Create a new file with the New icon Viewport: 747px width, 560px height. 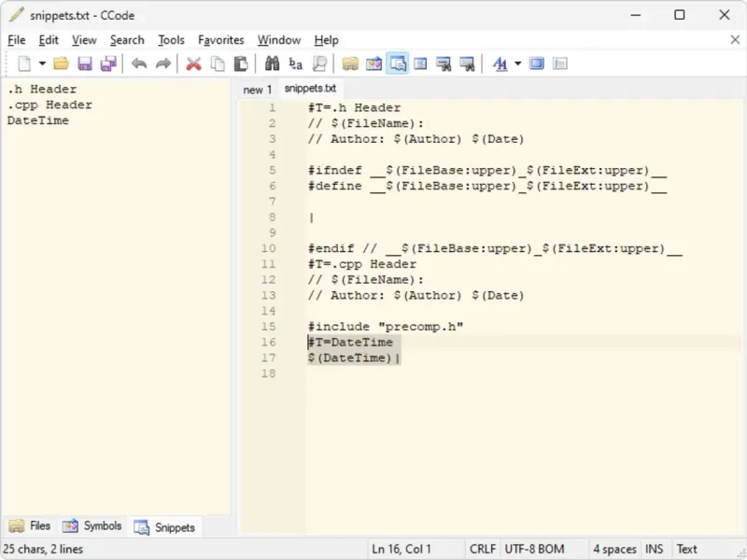click(24, 63)
